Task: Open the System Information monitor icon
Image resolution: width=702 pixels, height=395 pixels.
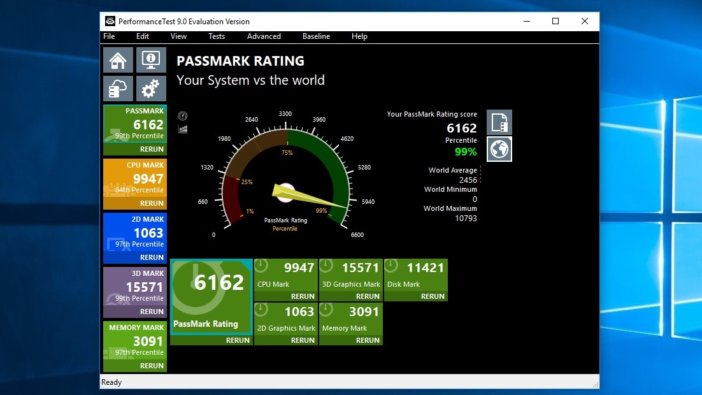Action: 151,60
